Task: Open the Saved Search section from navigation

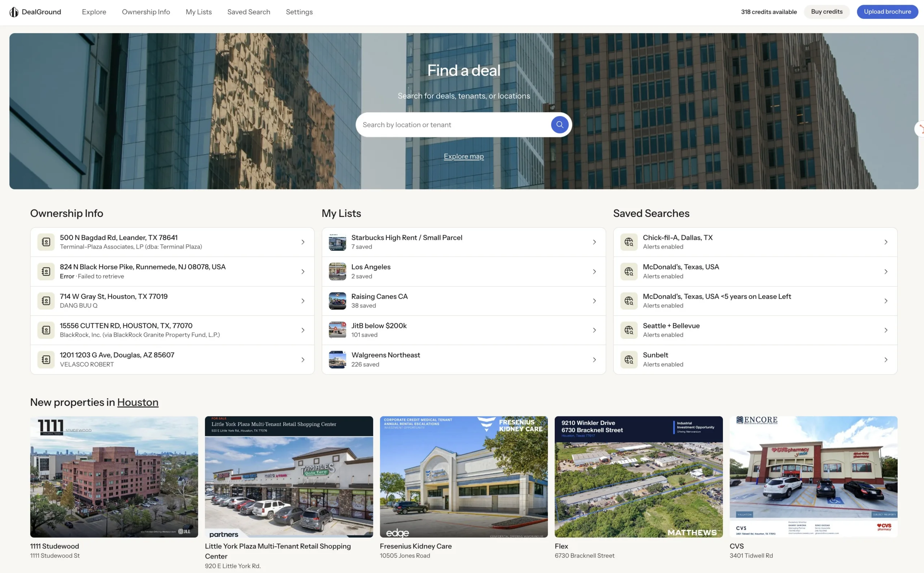Action: (249, 12)
